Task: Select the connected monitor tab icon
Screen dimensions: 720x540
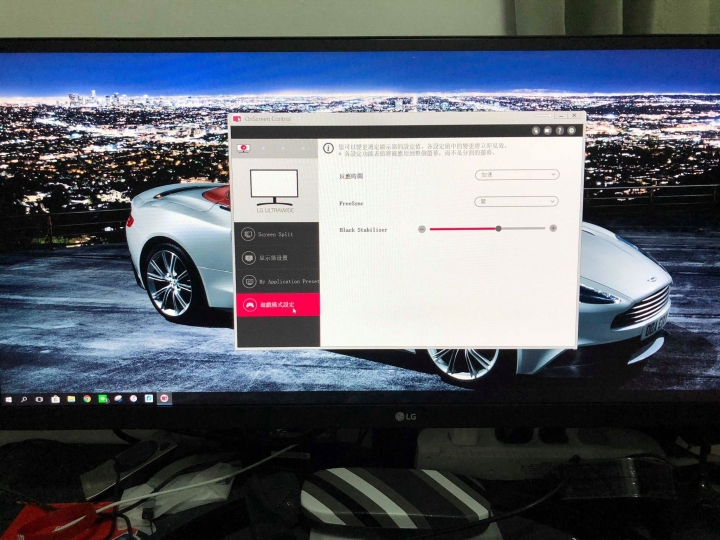Action: (243, 148)
